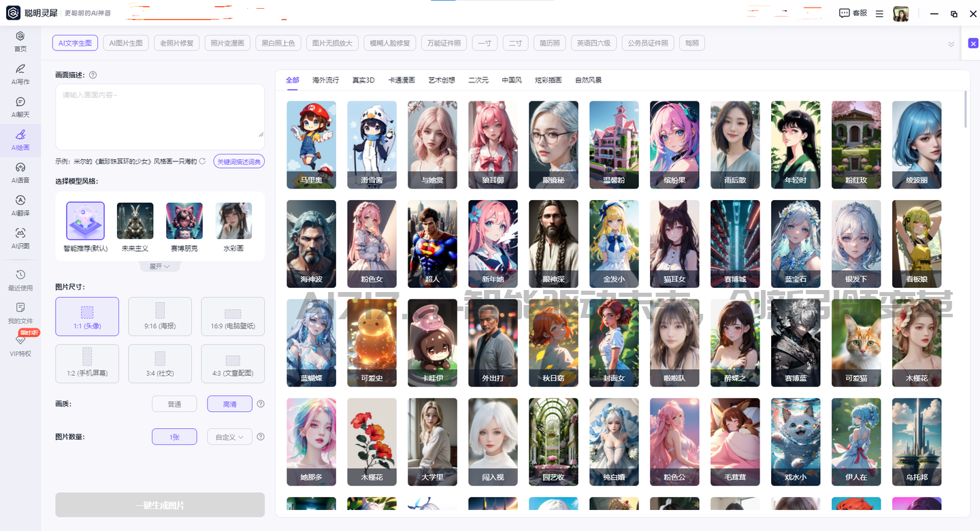
Task: Open 老照片修复 tab
Action: pos(177,43)
